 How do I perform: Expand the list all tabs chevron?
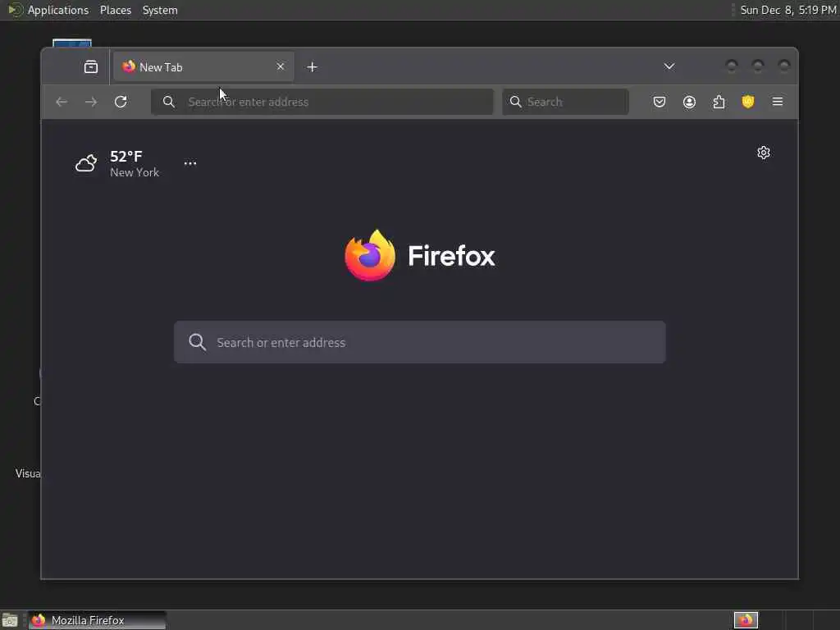point(669,66)
